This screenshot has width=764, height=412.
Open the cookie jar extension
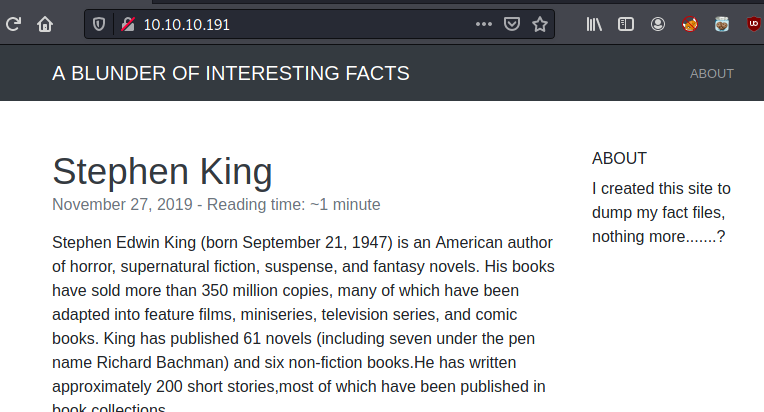[x=721, y=24]
